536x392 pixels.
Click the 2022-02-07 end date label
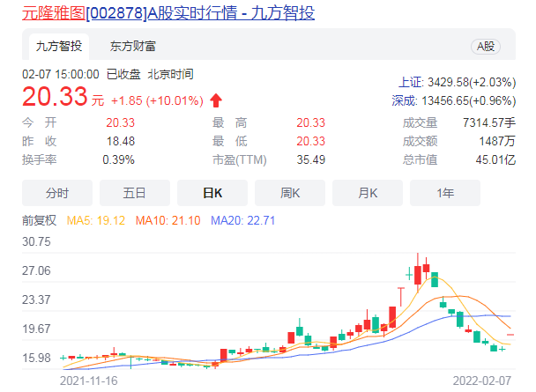[482, 381]
